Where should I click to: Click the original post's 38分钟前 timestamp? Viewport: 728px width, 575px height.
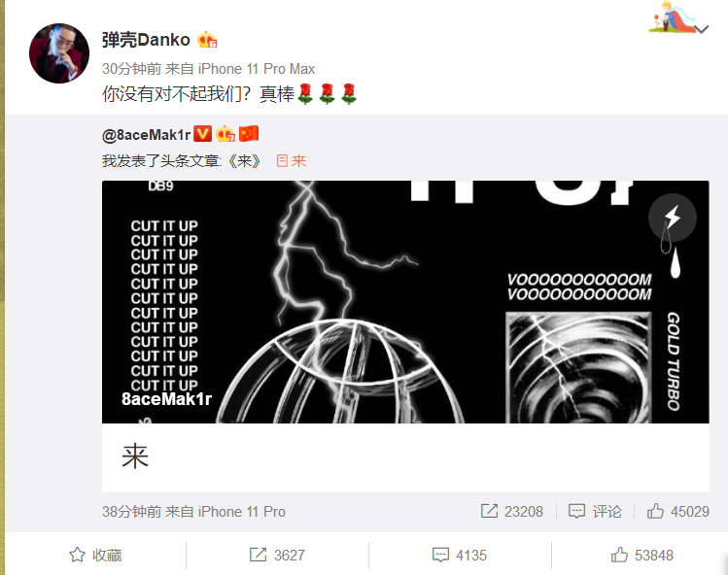pos(131,512)
